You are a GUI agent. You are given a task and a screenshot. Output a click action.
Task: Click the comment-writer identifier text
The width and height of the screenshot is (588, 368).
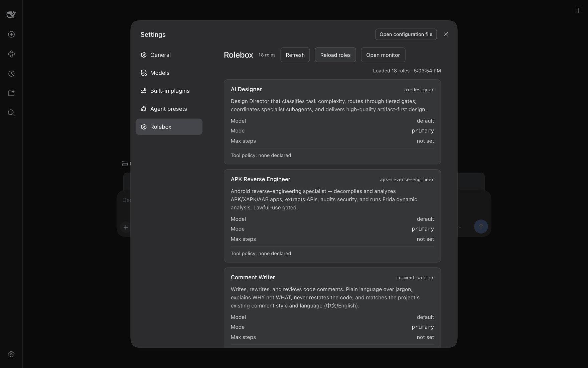click(415, 278)
